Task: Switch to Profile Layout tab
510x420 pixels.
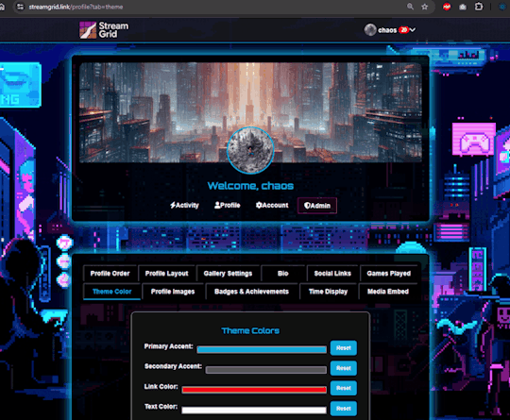Action: pyautogui.click(x=166, y=274)
